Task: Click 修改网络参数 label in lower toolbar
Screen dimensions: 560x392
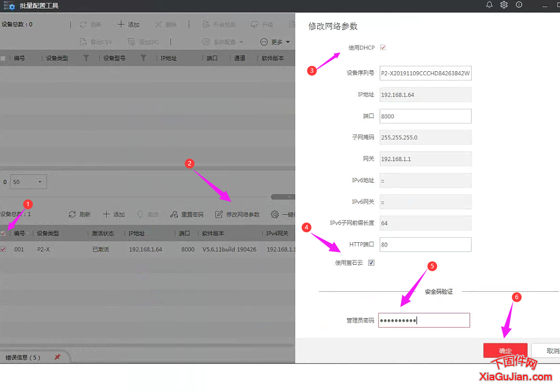Action: [x=243, y=215]
